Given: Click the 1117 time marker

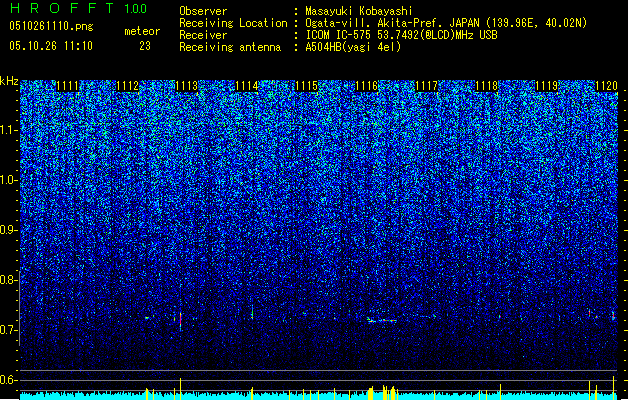Looking at the screenshot, I should tap(426, 86).
